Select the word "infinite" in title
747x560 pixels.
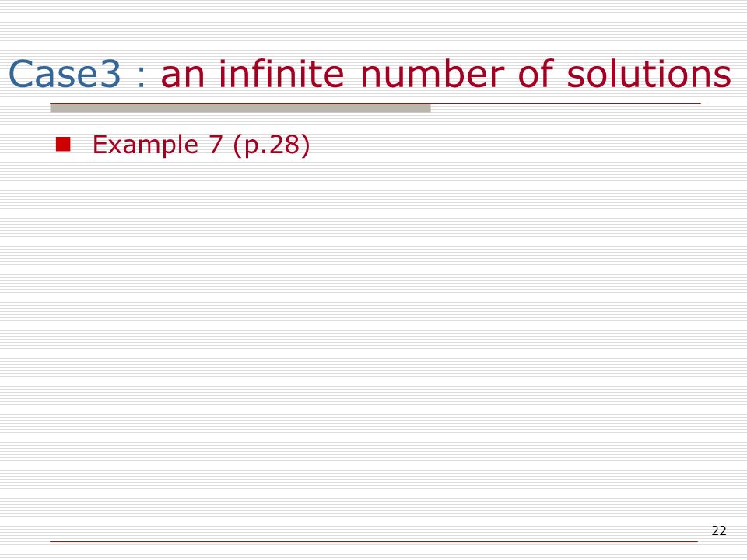point(281,74)
